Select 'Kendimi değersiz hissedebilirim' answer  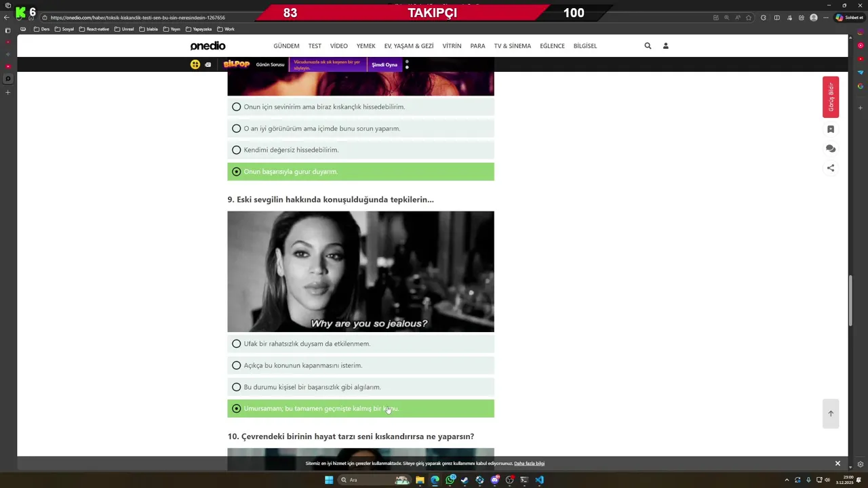point(361,150)
